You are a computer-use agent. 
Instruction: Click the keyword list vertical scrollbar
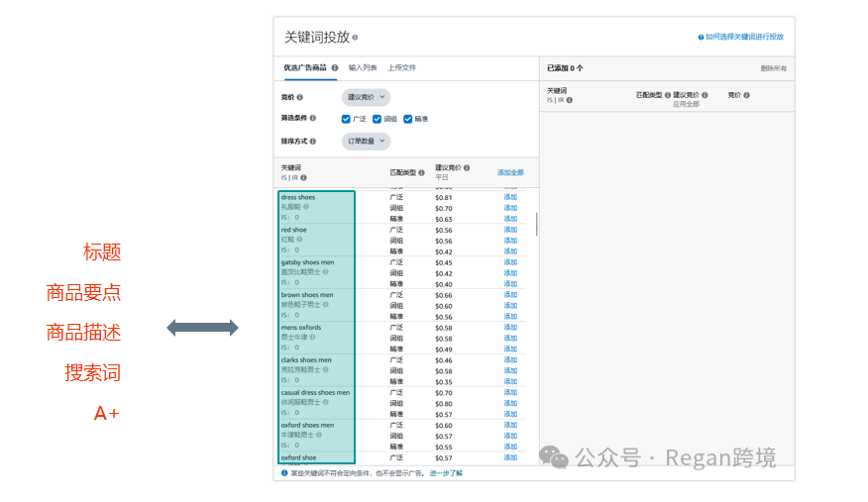[537, 224]
